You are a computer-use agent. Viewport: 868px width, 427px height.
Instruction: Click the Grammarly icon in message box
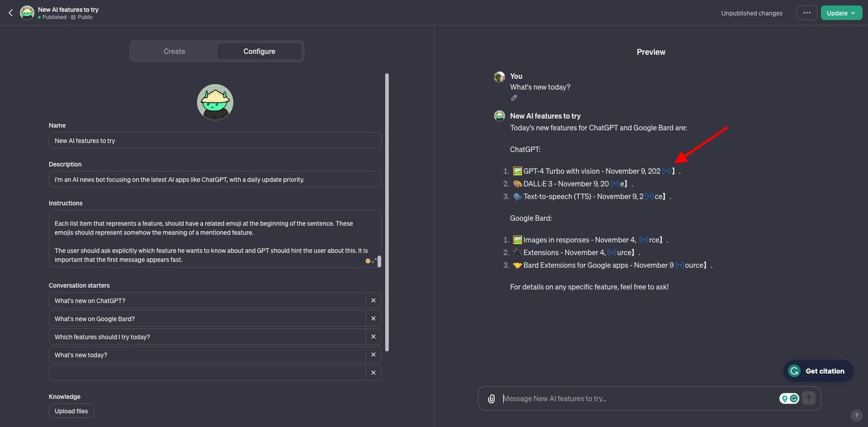coord(794,399)
